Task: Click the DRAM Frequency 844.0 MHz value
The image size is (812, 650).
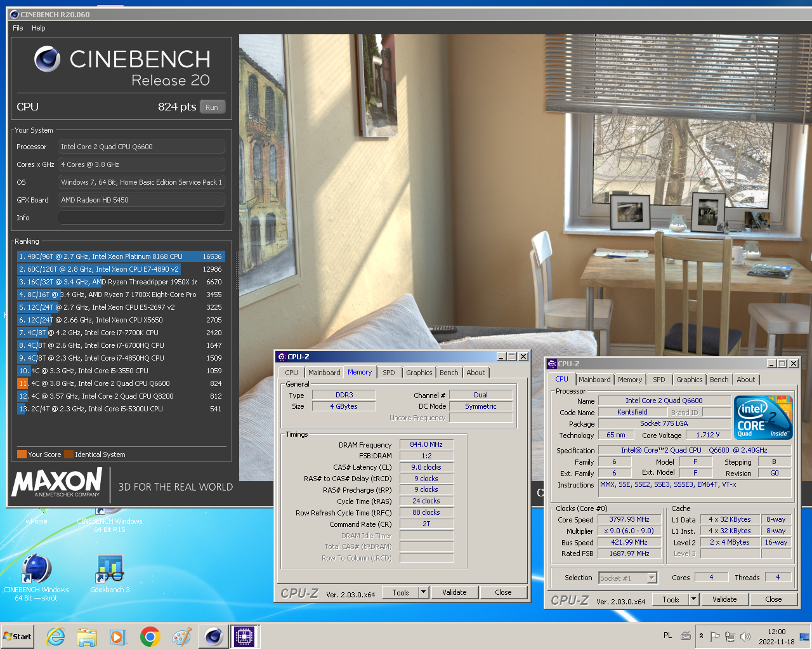Action: click(426, 445)
